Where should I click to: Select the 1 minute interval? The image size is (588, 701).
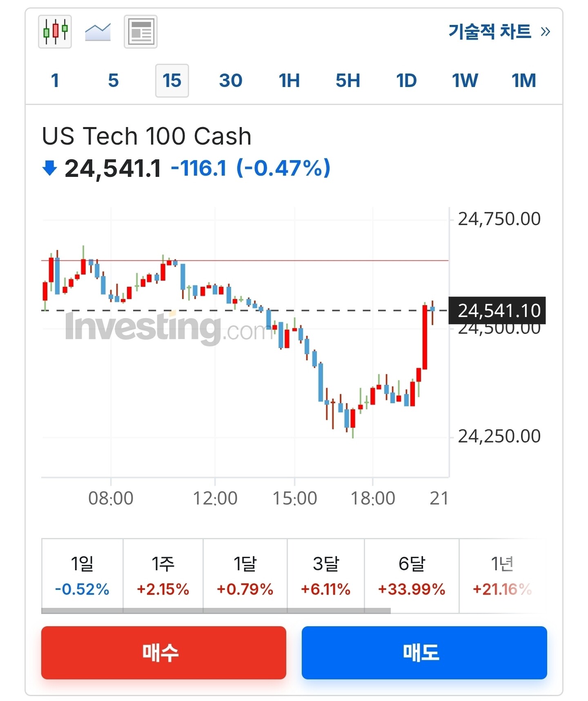pyautogui.click(x=55, y=80)
